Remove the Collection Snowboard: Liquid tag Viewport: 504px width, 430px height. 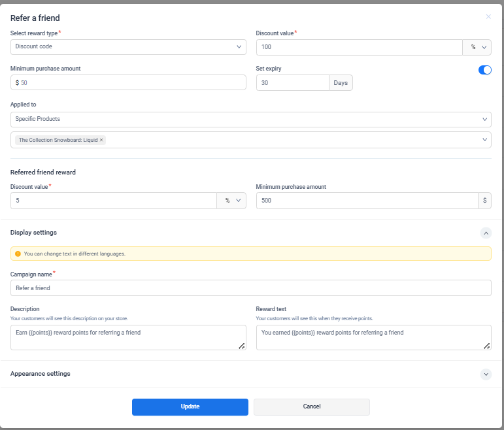coord(101,140)
